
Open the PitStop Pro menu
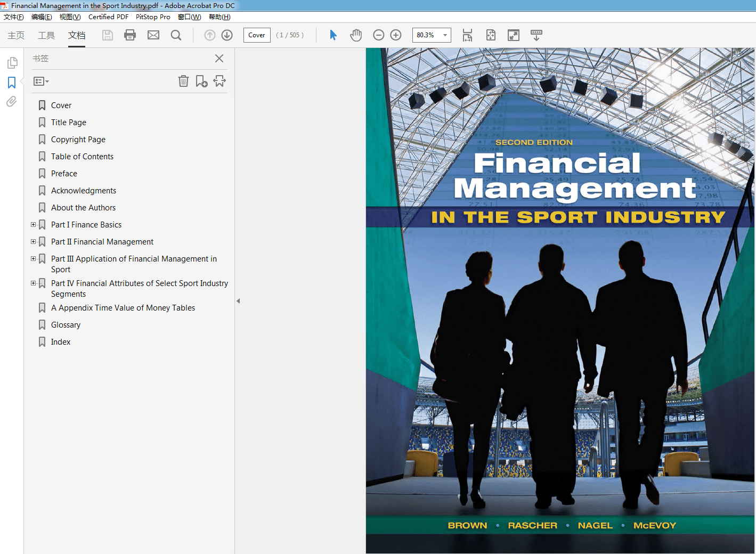click(x=153, y=17)
